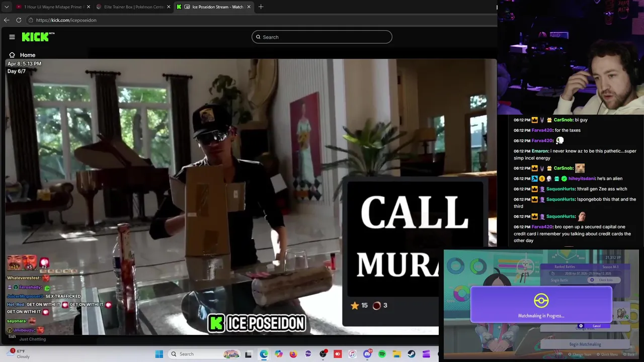Open a new browser tab with plus
This screenshot has height=362, width=644.
coord(261,7)
